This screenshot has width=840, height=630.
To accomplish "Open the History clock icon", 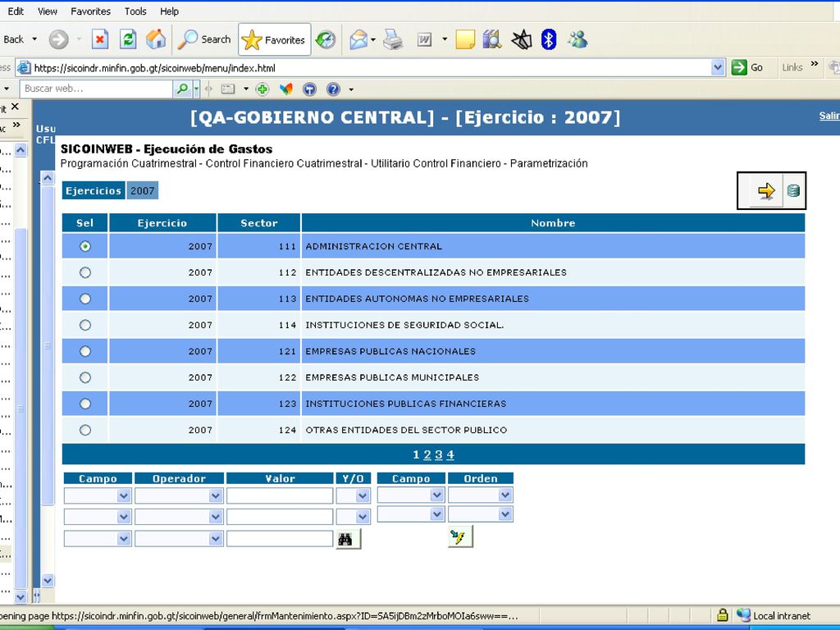I will [325, 39].
